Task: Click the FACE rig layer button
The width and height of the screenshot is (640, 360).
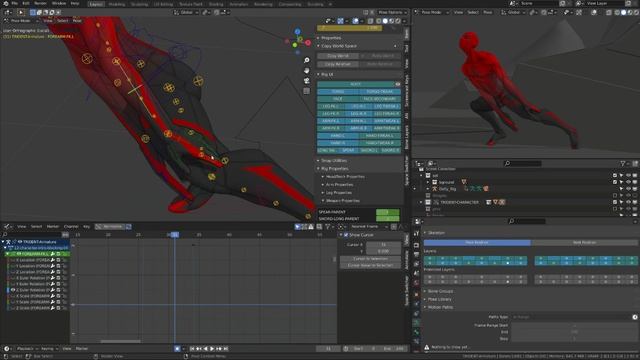Action: 338,99
